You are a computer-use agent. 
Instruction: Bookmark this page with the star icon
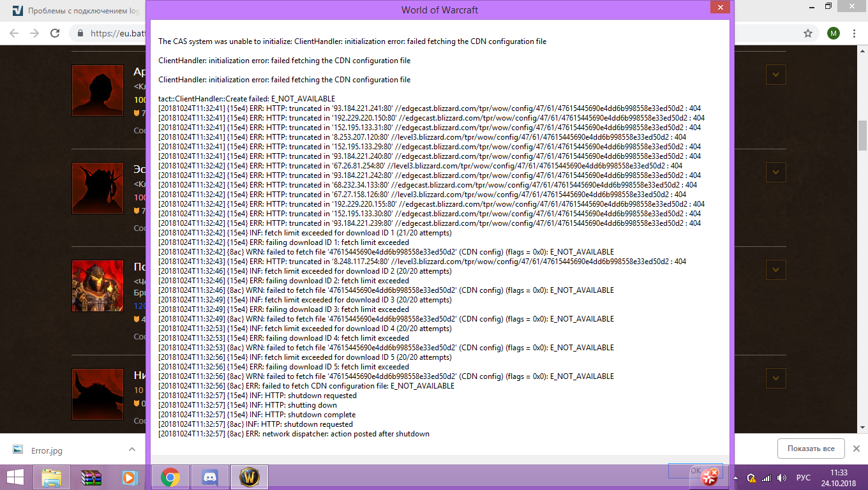(x=807, y=33)
